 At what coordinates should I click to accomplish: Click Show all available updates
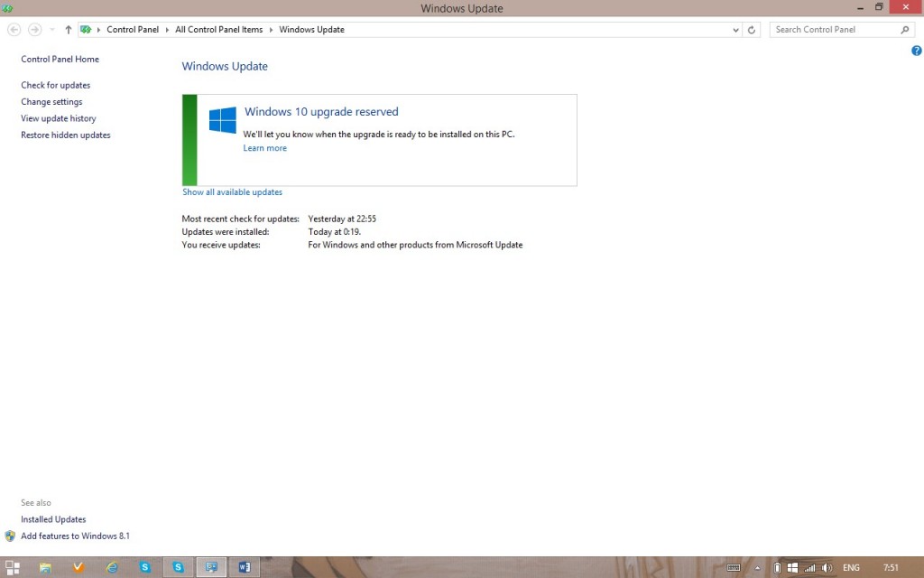point(232,192)
